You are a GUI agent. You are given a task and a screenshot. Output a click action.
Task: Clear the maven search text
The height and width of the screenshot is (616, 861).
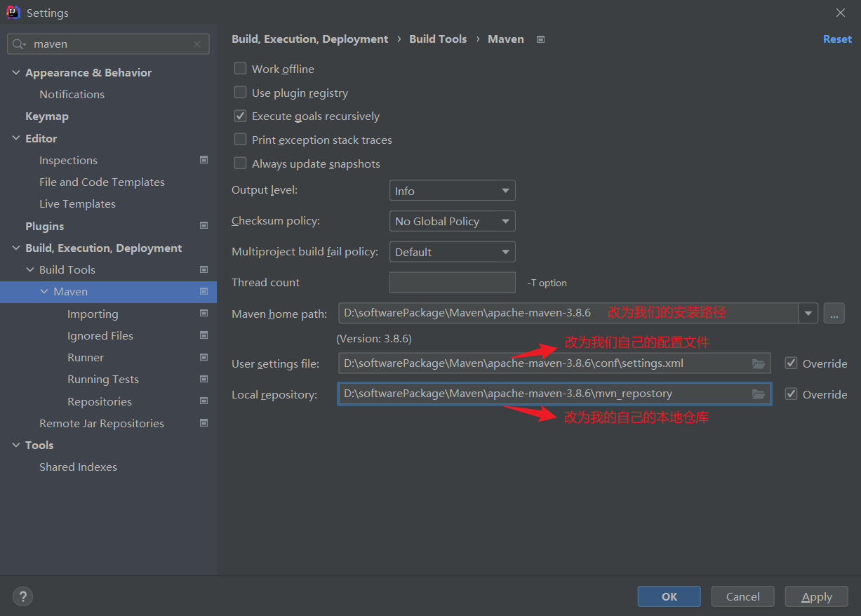click(x=197, y=44)
